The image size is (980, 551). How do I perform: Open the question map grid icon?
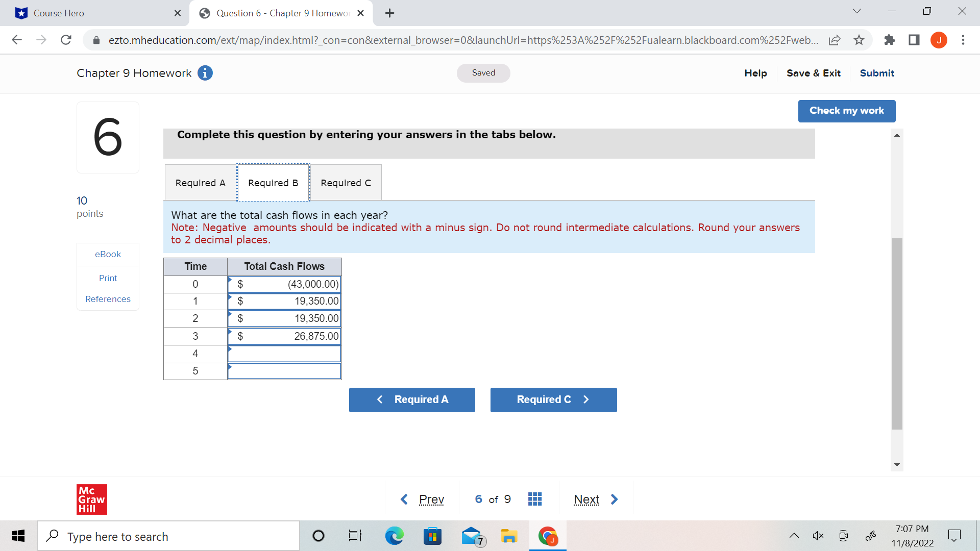click(x=535, y=499)
